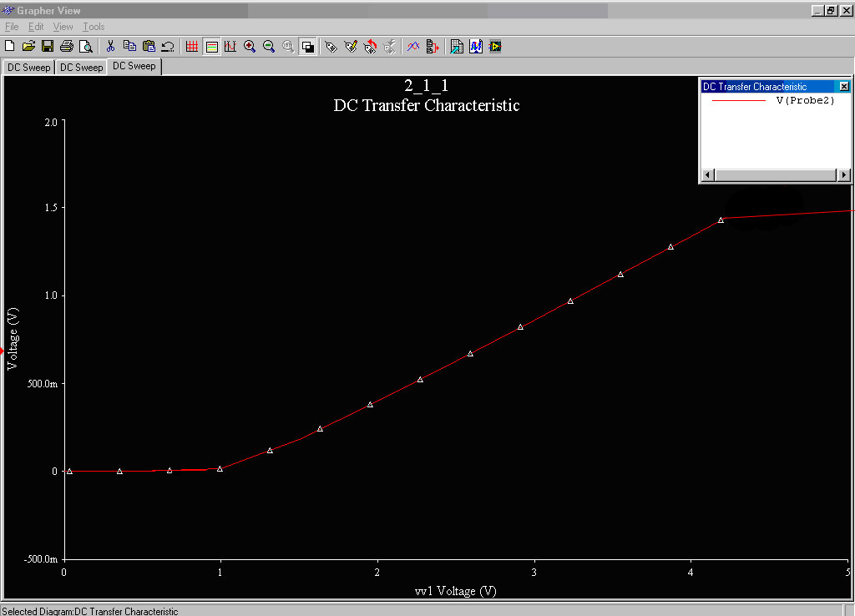Image resolution: width=855 pixels, height=616 pixels.
Task: Click the 1.5 y-axis tick label
Action: click(51, 208)
